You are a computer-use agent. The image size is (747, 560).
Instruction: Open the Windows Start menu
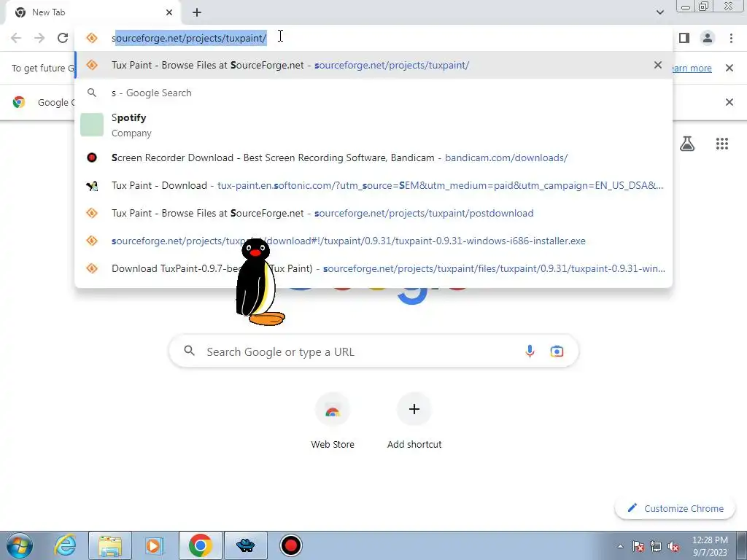point(19,545)
